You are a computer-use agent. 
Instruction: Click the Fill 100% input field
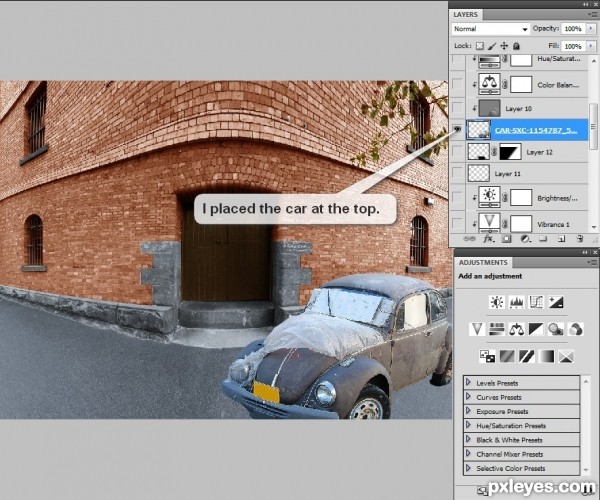(573, 46)
